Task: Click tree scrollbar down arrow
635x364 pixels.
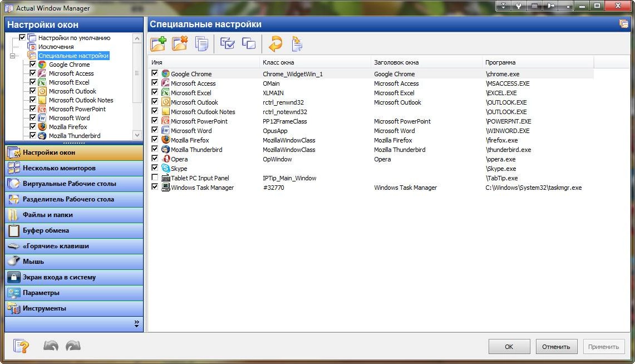Action: (x=137, y=135)
